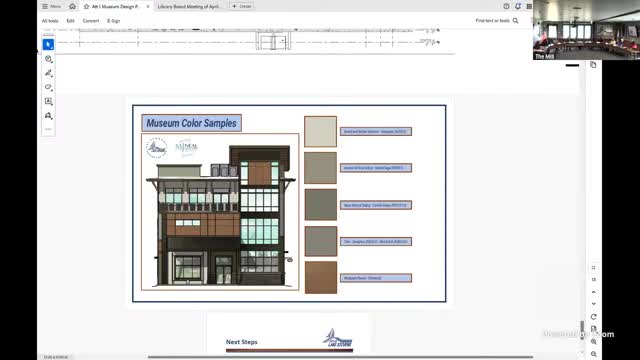Image resolution: width=640 pixels, height=360 pixels.
Task: Click the first swatch label box
Action: click(x=376, y=131)
